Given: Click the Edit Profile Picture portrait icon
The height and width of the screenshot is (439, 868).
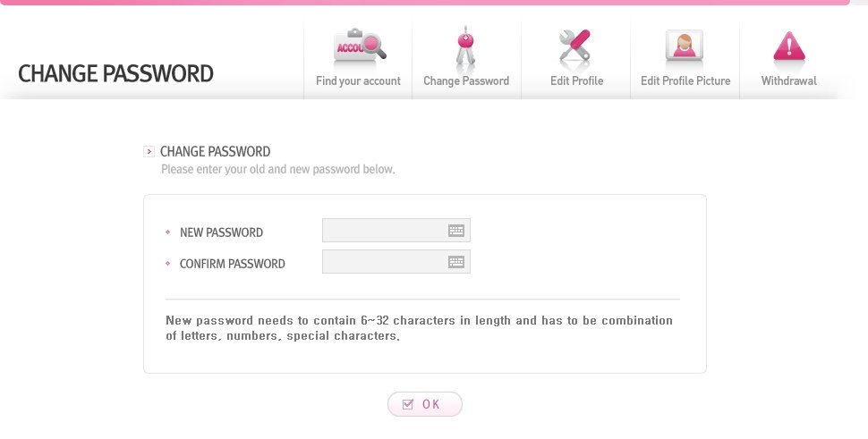Looking at the screenshot, I should pos(685,46).
